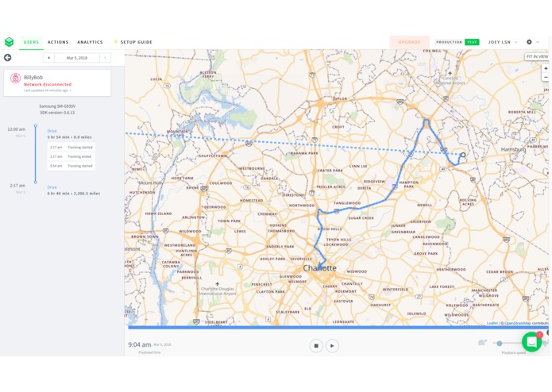Go to the next date
The height and width of the screenshot is (392, 552).
tap(105, 58)
